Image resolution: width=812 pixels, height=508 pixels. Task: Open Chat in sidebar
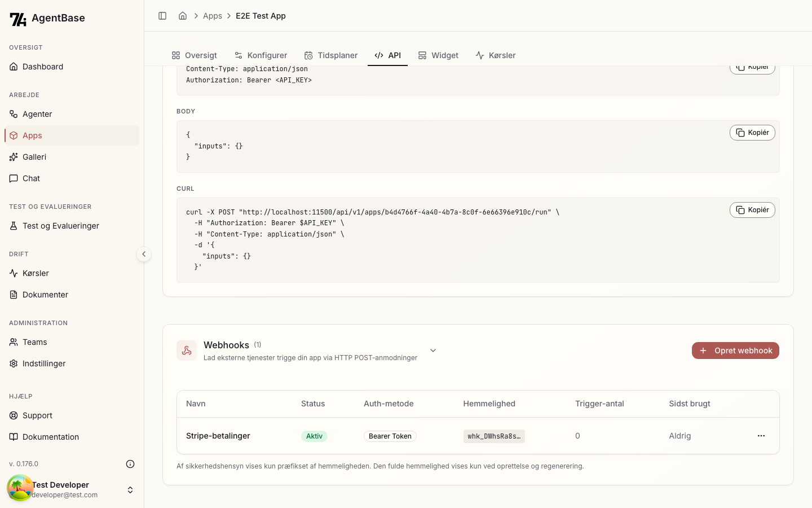click(x=72, y=178)
